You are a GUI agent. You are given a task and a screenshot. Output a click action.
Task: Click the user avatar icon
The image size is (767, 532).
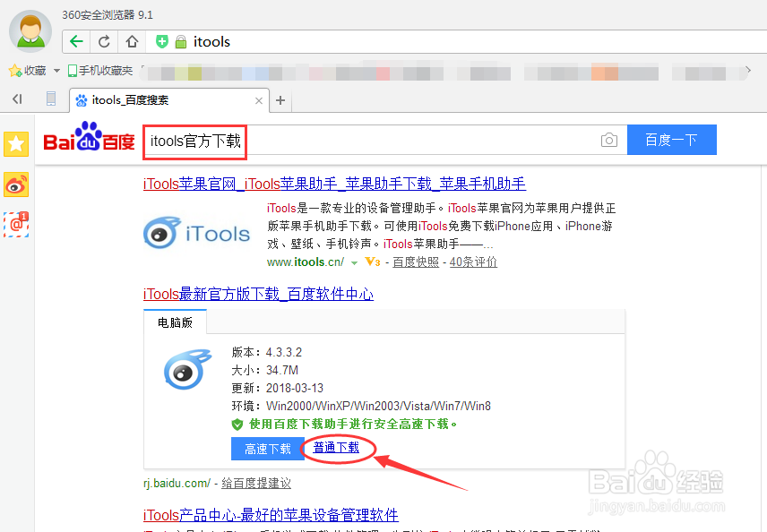click(x=30, y=30)
